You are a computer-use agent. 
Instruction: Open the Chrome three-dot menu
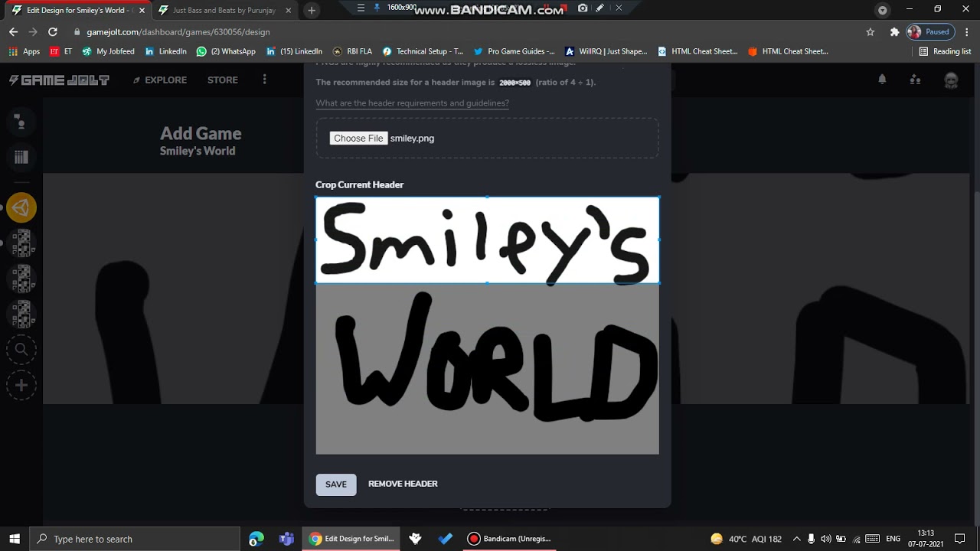click(x=966, y=32)
